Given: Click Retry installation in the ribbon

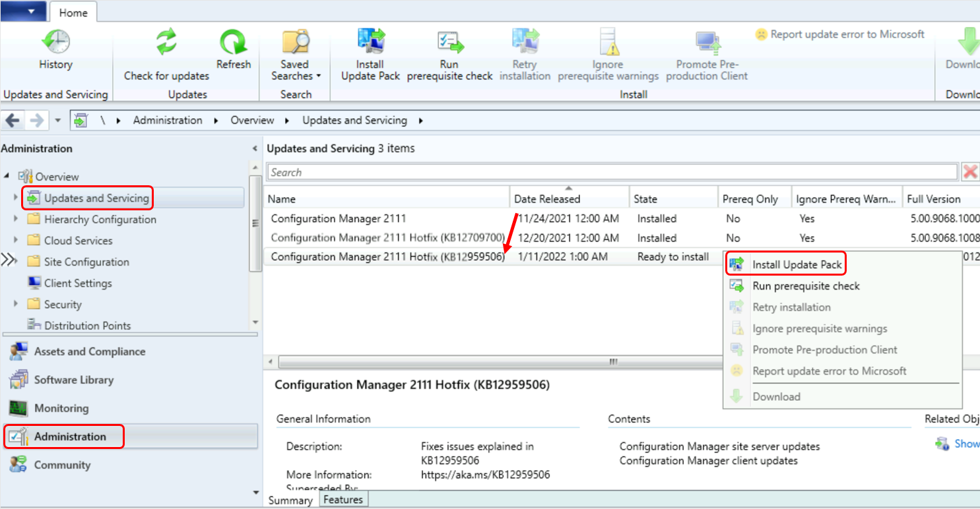Looking at the screenshot, I should [525, 56].
